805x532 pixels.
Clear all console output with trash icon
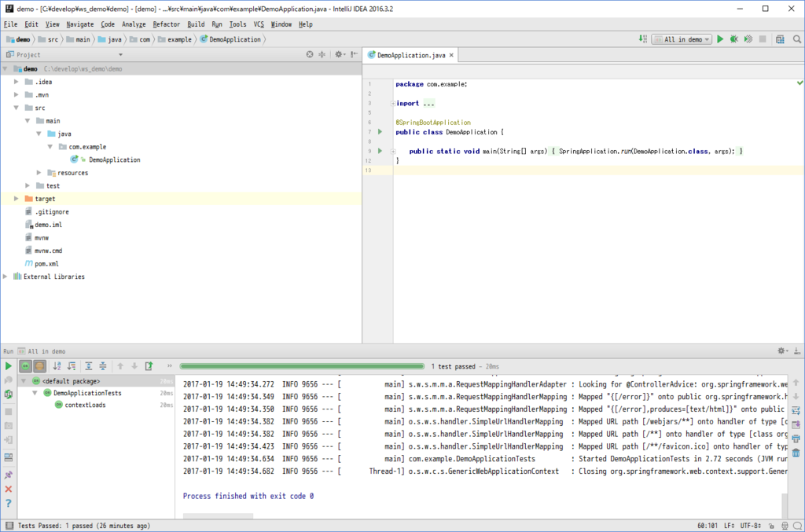tap(796, 453)
